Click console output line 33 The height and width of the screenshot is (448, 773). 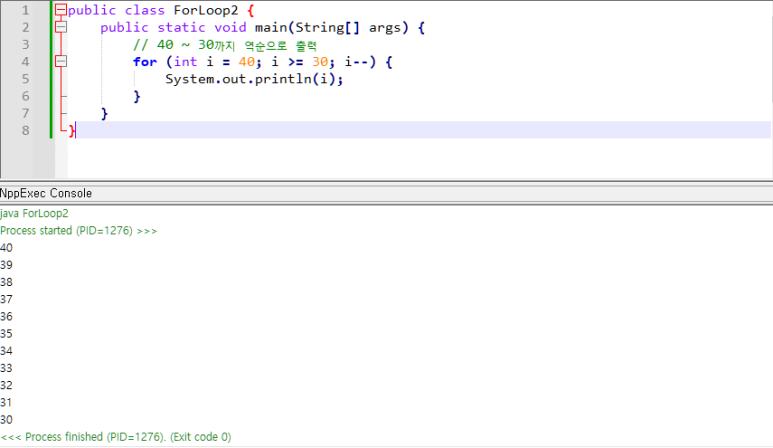(6, 368)
